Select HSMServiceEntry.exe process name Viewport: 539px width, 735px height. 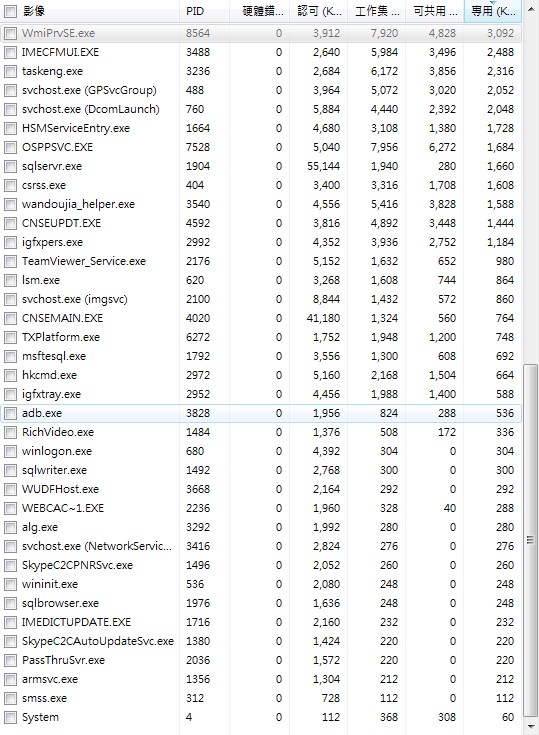pos(75,128)
